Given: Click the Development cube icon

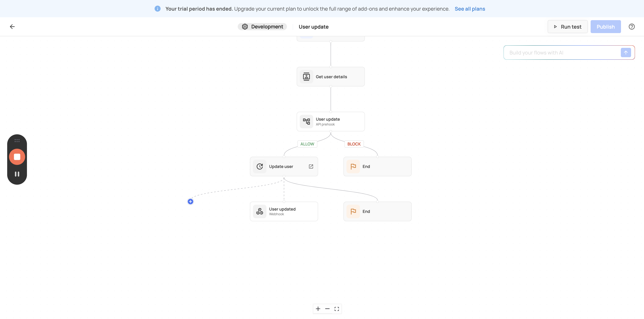Looking at the screenshot, I should 245,26.
